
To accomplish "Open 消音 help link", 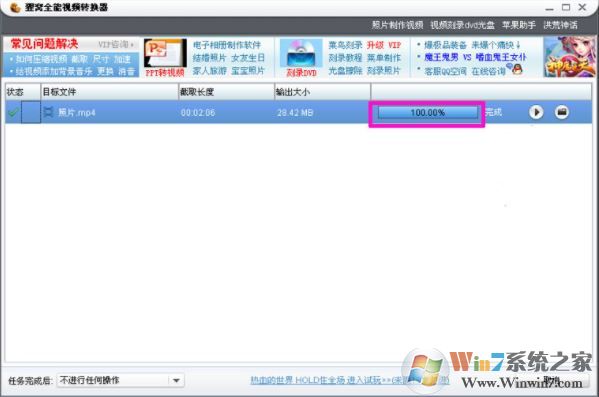I will (x=126, y=71).
